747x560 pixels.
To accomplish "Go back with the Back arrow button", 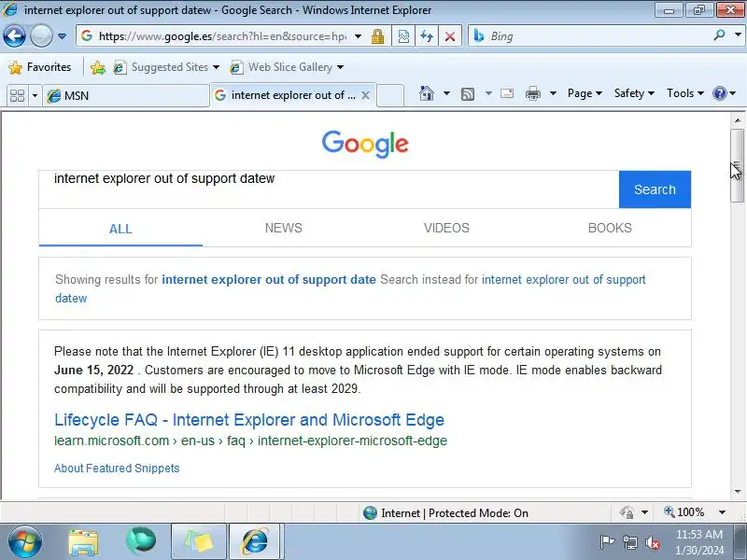I will pos(14,36).
